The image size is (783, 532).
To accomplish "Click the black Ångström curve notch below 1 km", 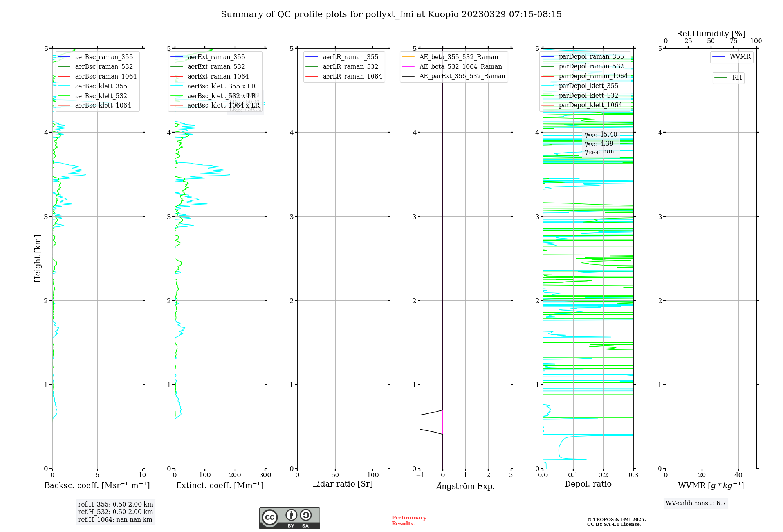I will coord(431,422).
